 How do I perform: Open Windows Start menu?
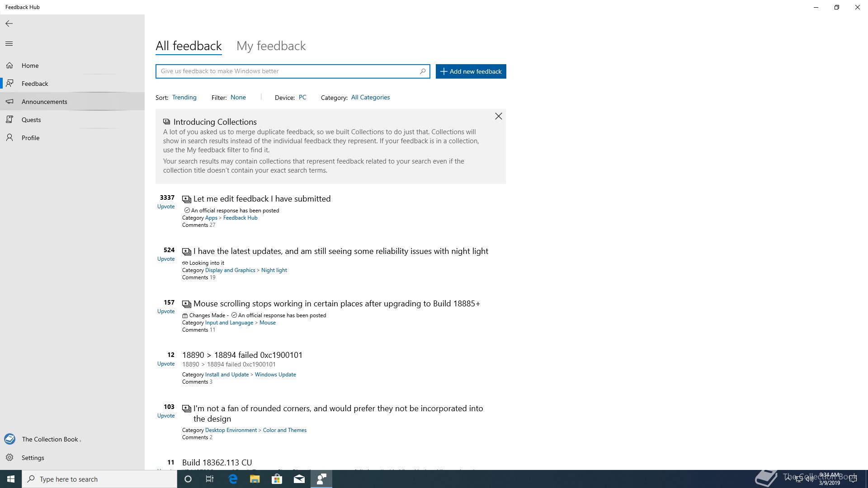pyautogui.click(x=11, y=479)
